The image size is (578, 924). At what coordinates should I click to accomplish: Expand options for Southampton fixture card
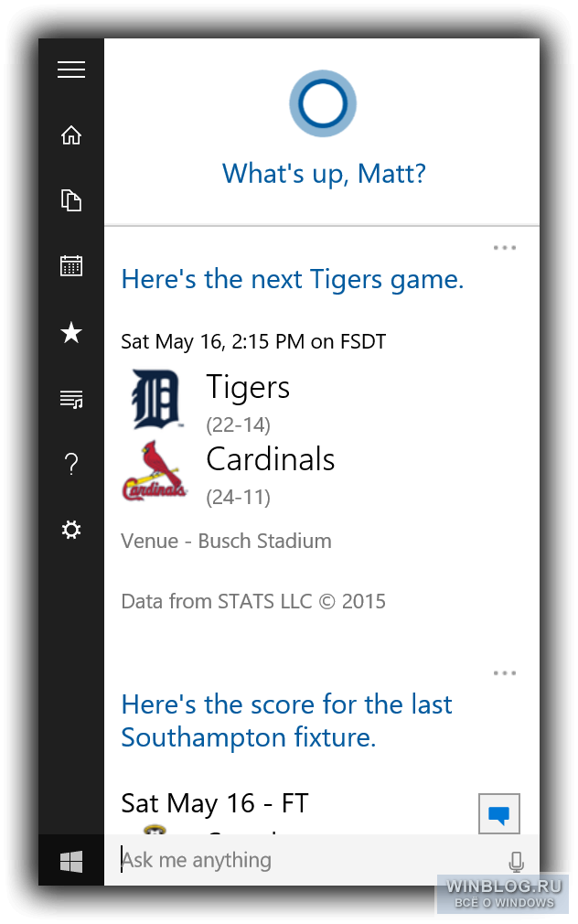point(504,673)
